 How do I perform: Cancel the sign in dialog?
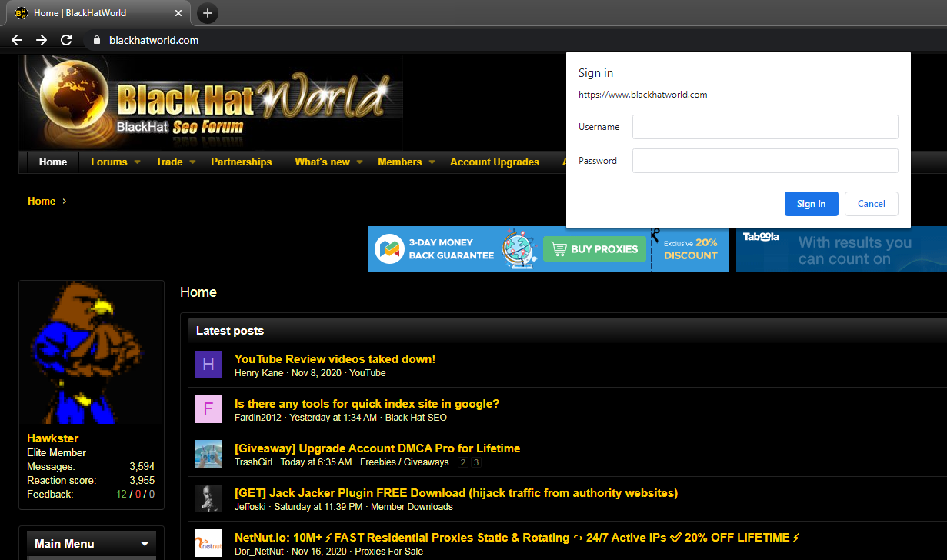click(872, 204)
